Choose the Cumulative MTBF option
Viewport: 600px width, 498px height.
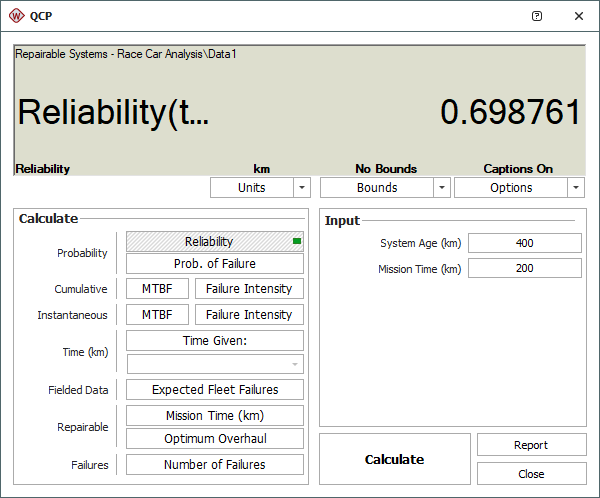(157, 289)
